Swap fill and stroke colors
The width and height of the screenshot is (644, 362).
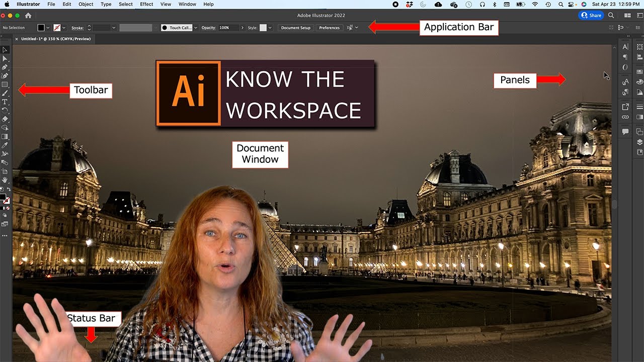coord(9,189)
